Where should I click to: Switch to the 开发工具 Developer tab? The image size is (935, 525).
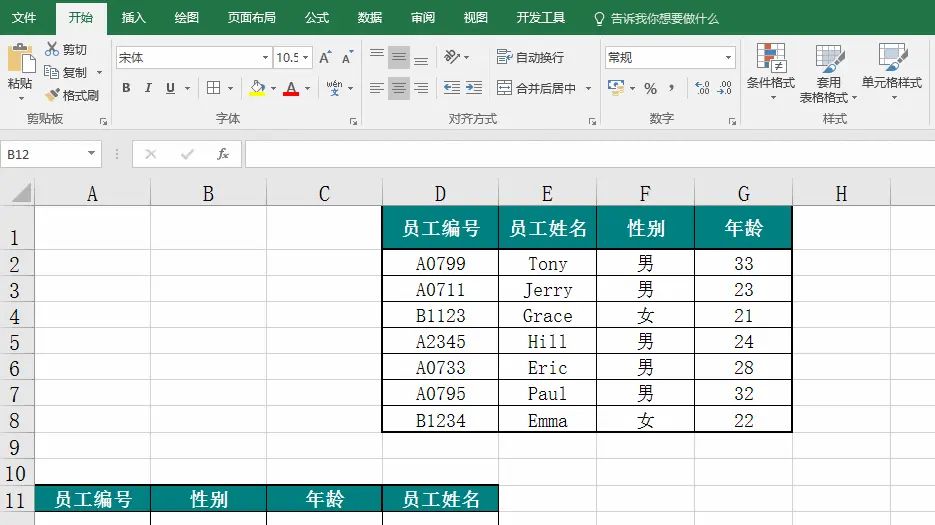click(x=540, y=18)
